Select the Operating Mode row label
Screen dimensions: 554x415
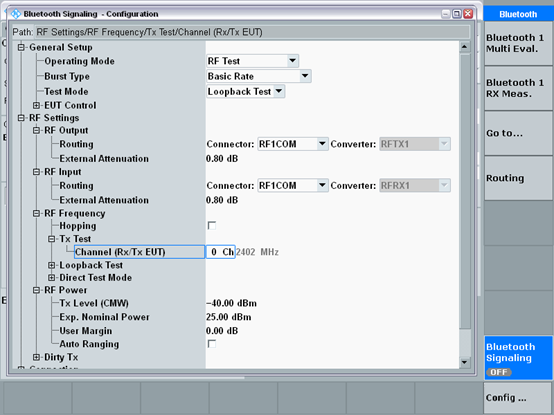click(x=79, y=61)
